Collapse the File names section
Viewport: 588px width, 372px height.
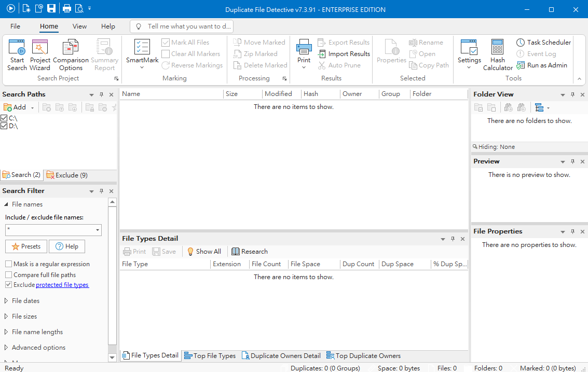point(6,204)
